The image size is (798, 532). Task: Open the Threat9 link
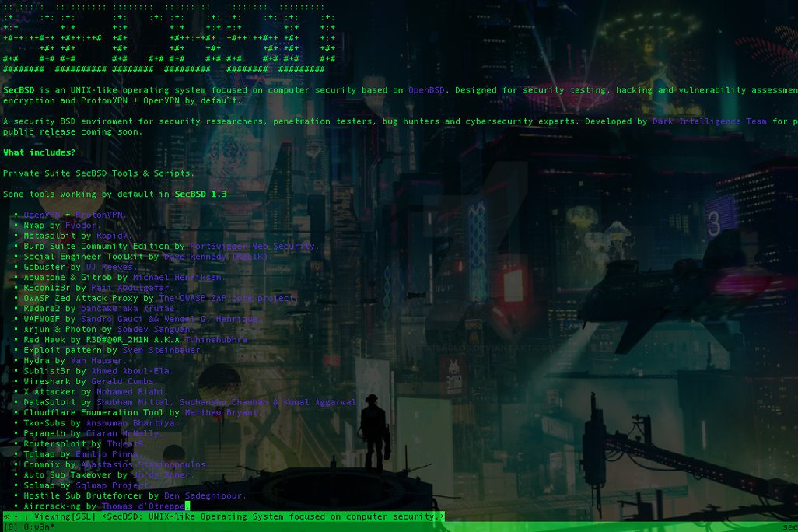click(x=125, y=444)
